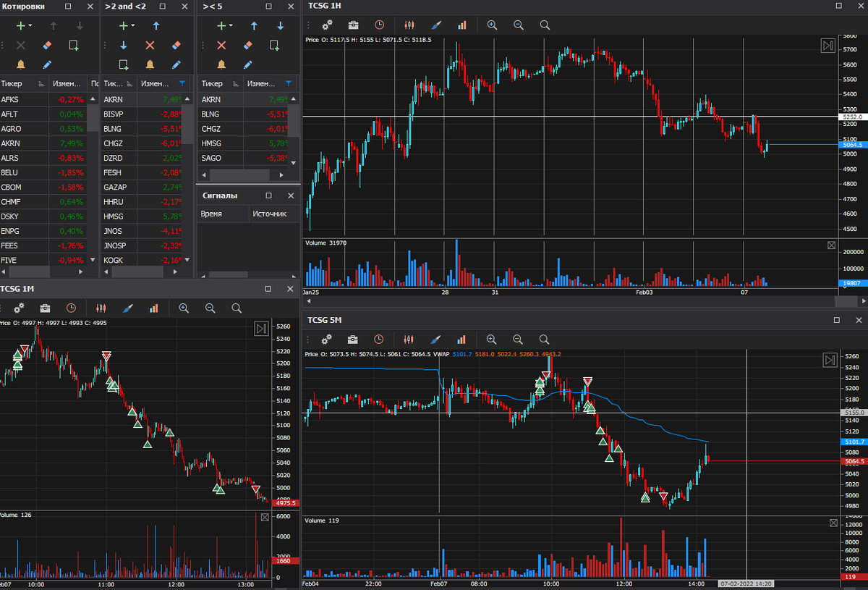This screenshot has width=868, height=590.
Task: Click the 5252.0 price line label in TCSG 1H
Action: 853,117
